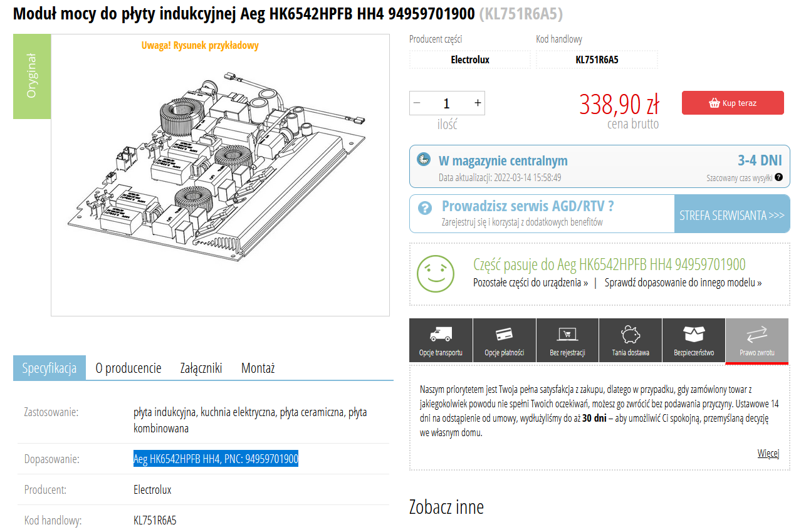Viewport: 801px width, 532px height.
Task: Click the arrows 'Prawo zwrotu' icon
Action: coord(757,335)
